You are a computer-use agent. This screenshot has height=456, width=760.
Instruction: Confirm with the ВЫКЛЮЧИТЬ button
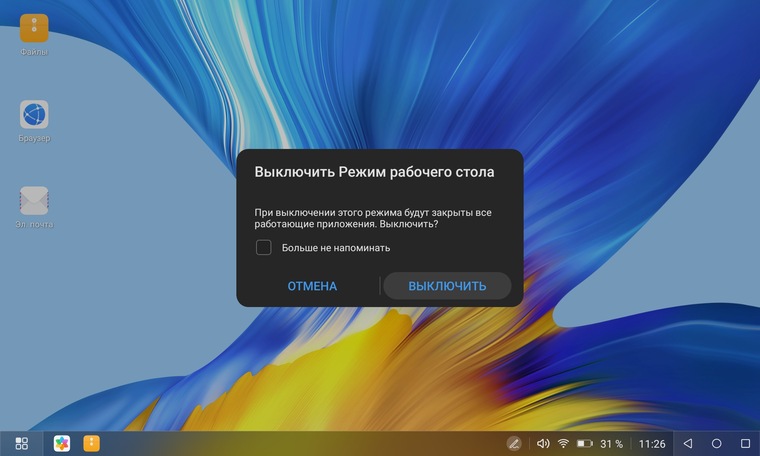pyautogui.click(x=447, y=286)
